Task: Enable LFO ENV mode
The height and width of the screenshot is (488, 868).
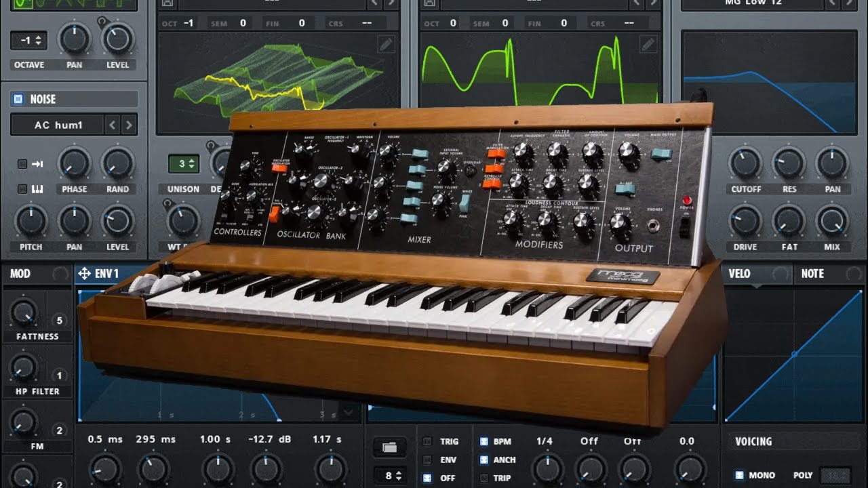Action: tap(427, 460)
